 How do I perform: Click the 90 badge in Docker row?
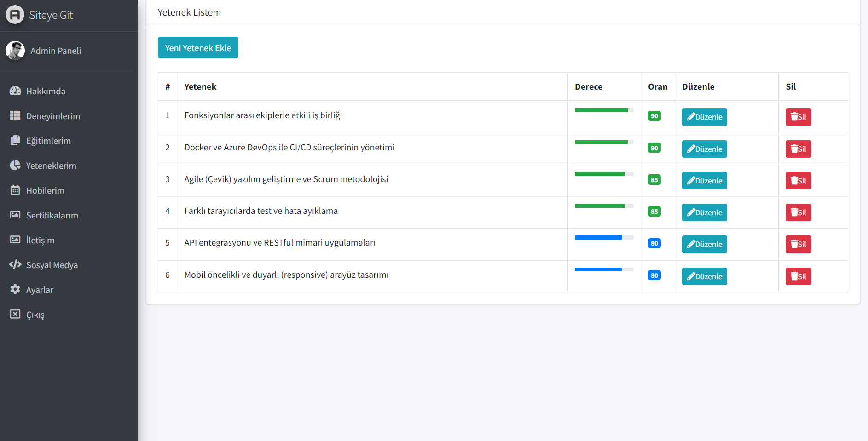pyautogui.click(x=654, y=148)
